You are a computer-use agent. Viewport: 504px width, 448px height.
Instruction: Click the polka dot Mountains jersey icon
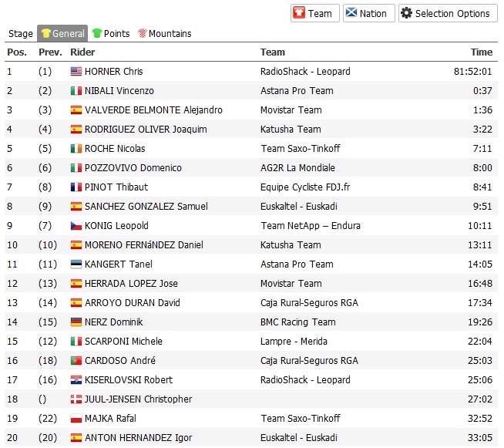click(x=143, y=34)
